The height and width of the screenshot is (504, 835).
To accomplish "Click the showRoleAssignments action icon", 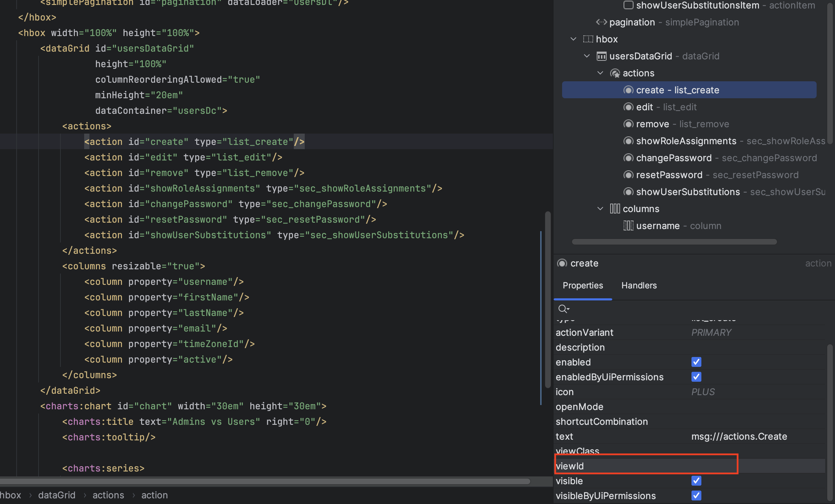I will pyautogui.click(x=628, y=141).
